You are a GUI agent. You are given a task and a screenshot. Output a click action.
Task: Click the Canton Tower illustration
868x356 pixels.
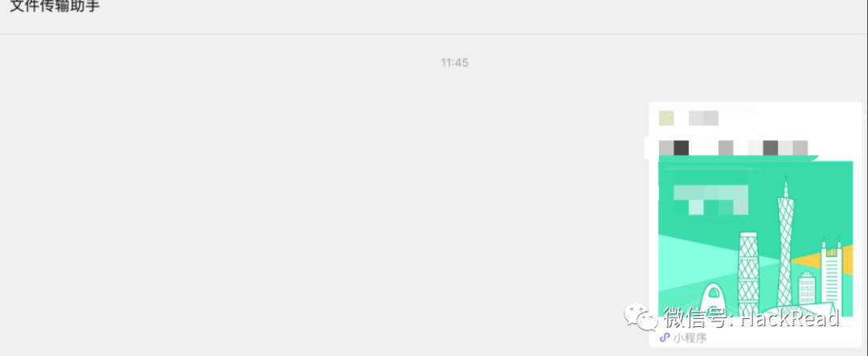(x=785, y=245)
